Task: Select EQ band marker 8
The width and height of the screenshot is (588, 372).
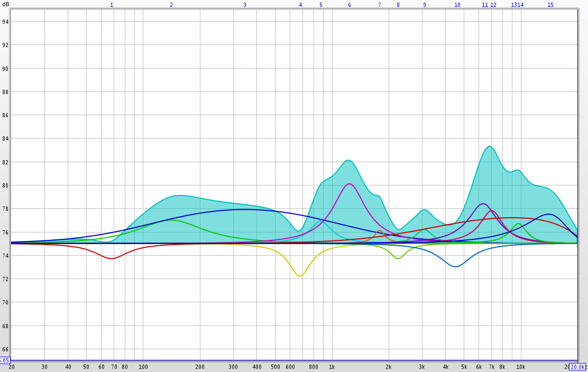Action: (x=398, y=5)
